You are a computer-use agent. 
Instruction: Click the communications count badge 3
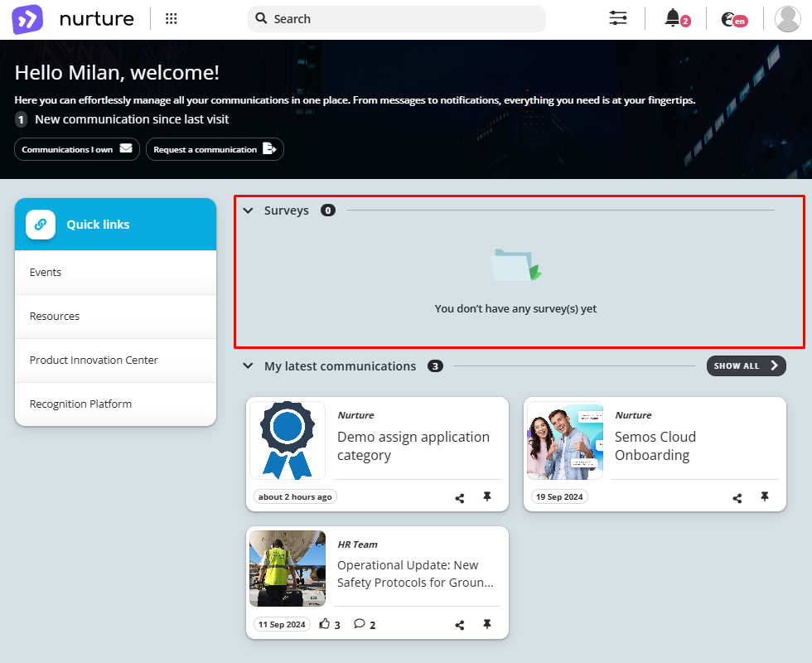coord(435,366)
